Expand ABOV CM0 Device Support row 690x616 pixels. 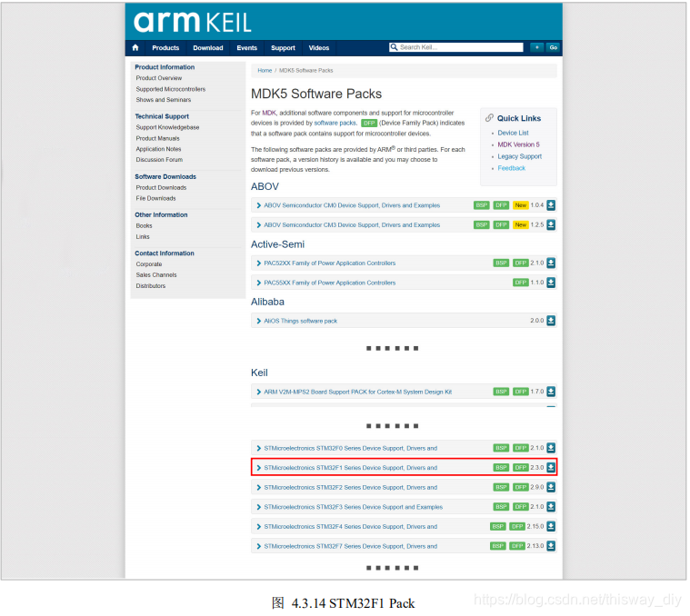coord(259,205)
